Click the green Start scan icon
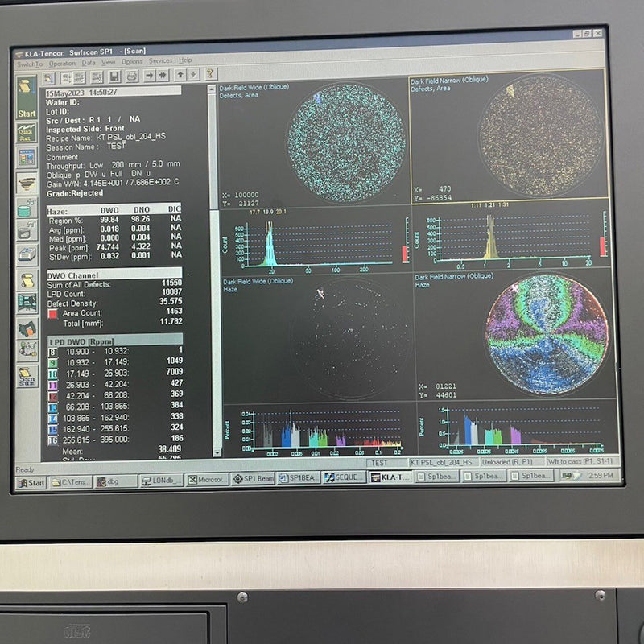 pos(27,97)
